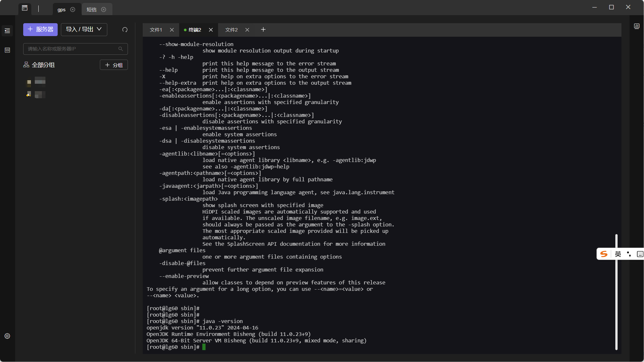Screen dimensions: 644x362
Task: Click the refresh server list icon
Action: click(125, 30)
